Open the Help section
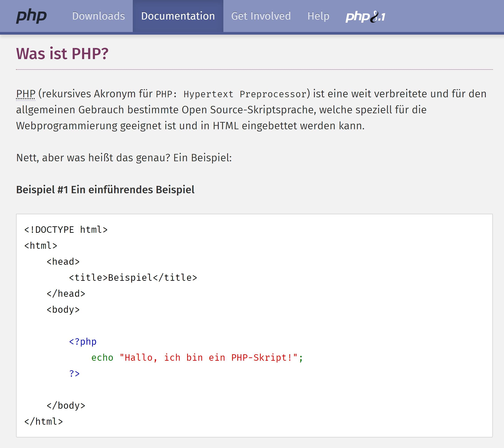Viewport: 504px width, 448px height. 318,16
